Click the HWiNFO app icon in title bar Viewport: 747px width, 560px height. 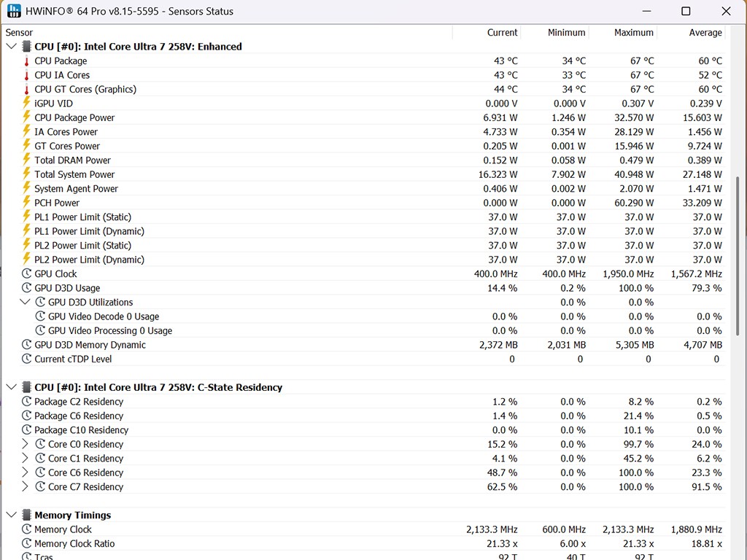tap(14, 11)
